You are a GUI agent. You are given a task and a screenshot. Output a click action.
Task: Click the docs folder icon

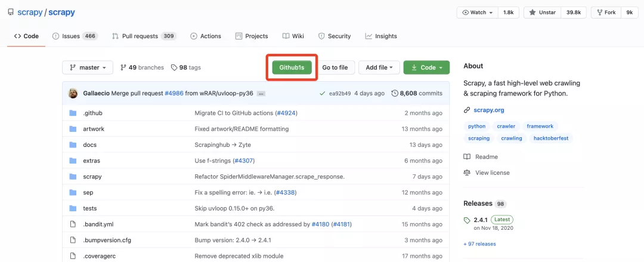coord(73,145)
